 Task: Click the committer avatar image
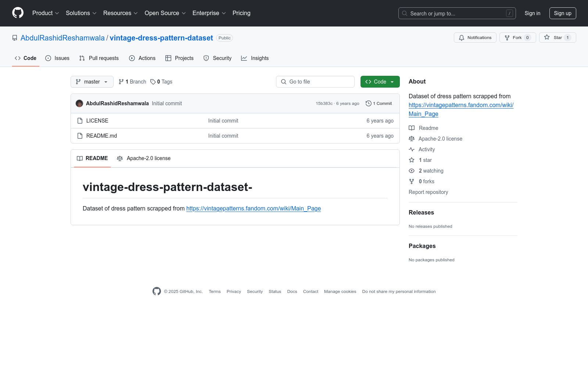coord(79,103)
